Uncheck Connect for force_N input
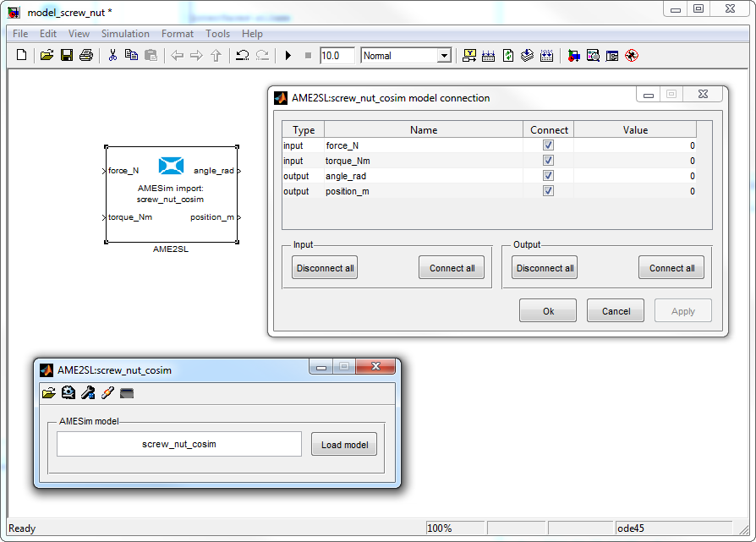This screenshot has width=756, height=542. (548, 145)
